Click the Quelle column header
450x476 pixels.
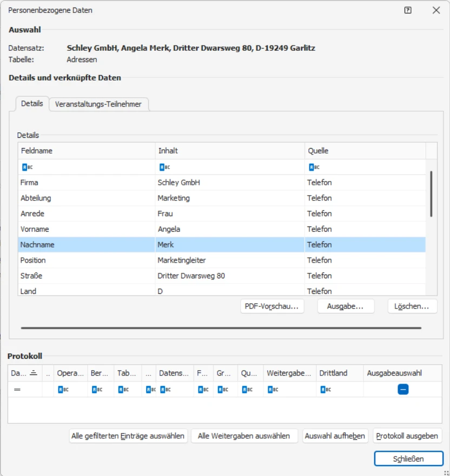[365, 151]
